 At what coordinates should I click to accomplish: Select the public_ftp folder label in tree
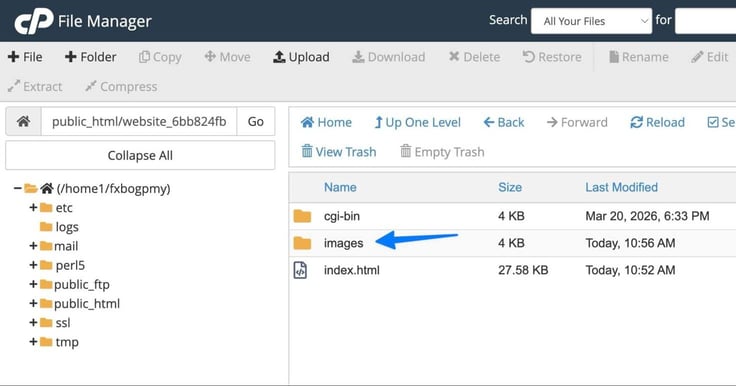click(x=82, y=285)
